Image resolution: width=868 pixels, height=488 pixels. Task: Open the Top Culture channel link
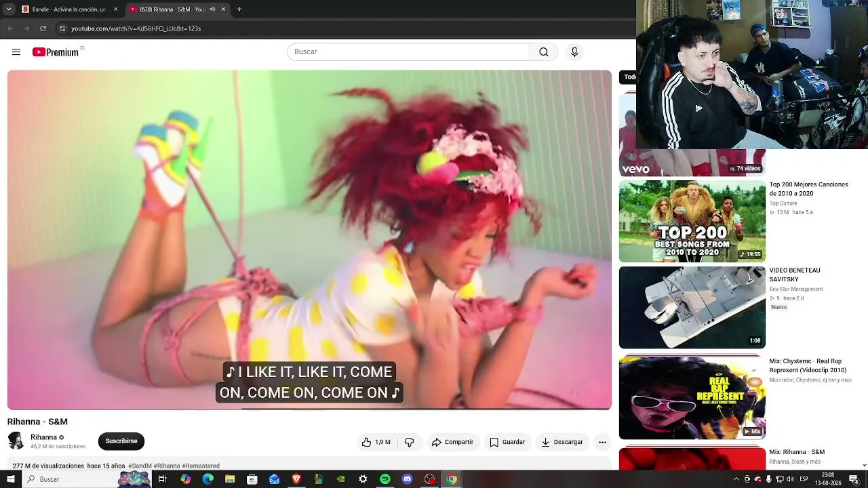point(783,203)
